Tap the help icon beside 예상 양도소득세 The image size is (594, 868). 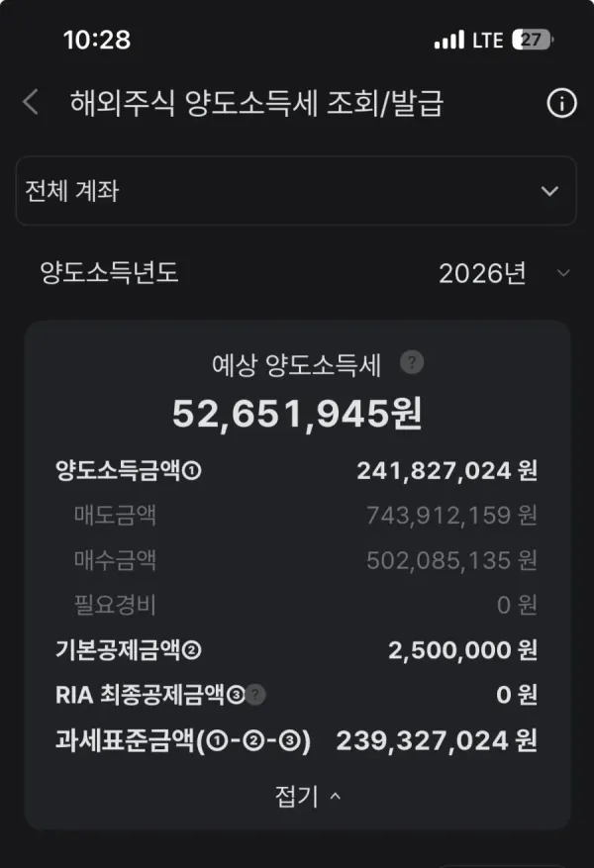click(412, 362)
